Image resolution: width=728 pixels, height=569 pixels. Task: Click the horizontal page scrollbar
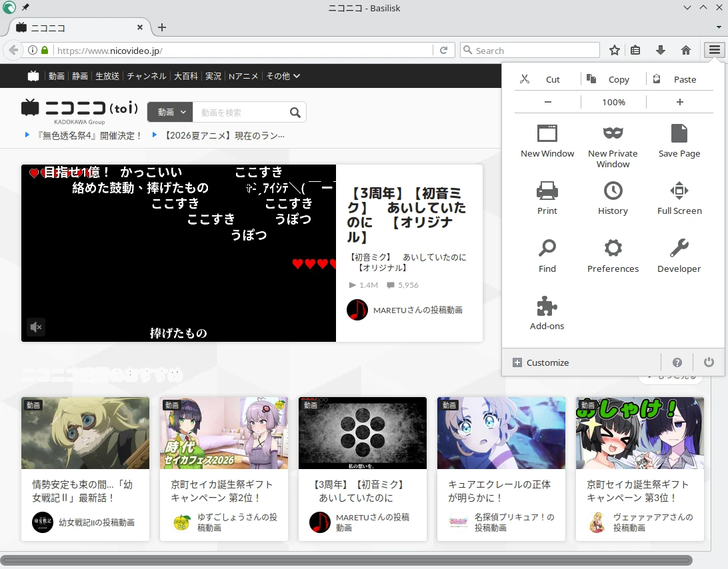click(347, 560)
